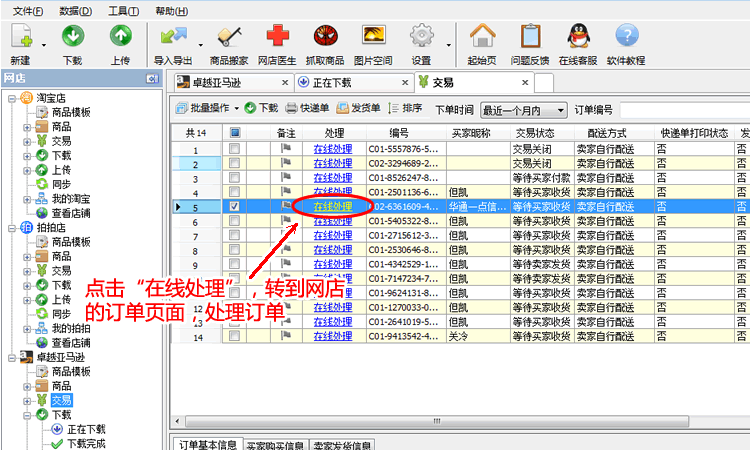
Task: Click the 排序 sort button
Action: 406,109
